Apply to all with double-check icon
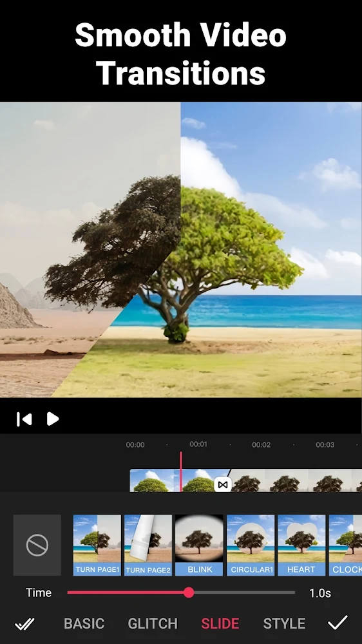 pyautogui.click(x=24, y=624)
